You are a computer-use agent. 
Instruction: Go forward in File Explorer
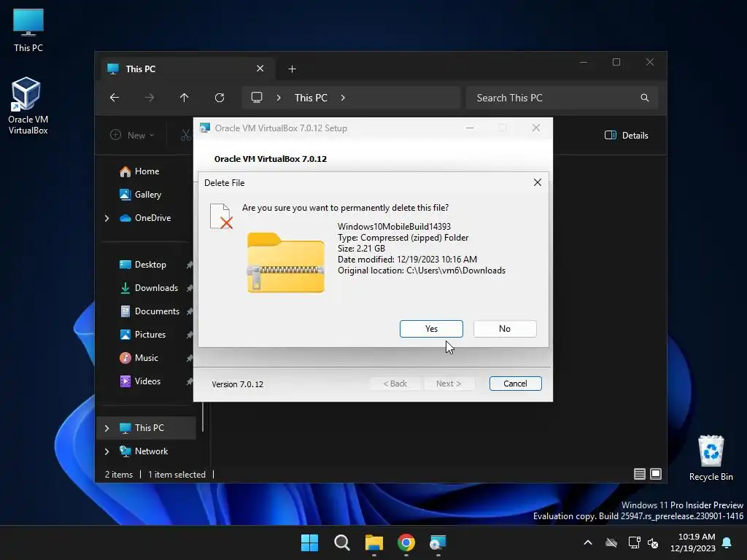[x=150, y=98]
